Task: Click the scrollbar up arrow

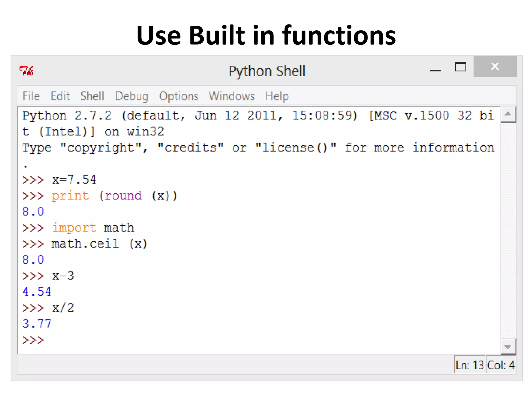Action: [x=508, y=114]
